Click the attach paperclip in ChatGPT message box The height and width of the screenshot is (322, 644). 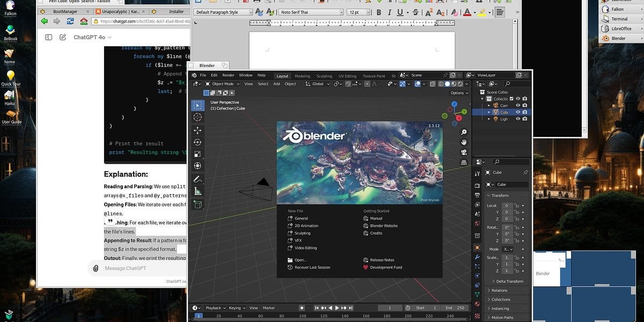(x=95, y=268)
